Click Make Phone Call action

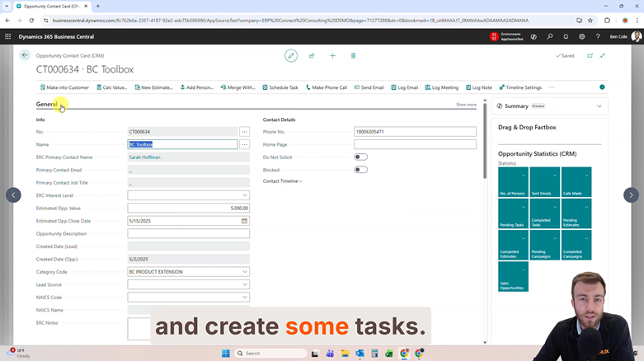[327, 87]
